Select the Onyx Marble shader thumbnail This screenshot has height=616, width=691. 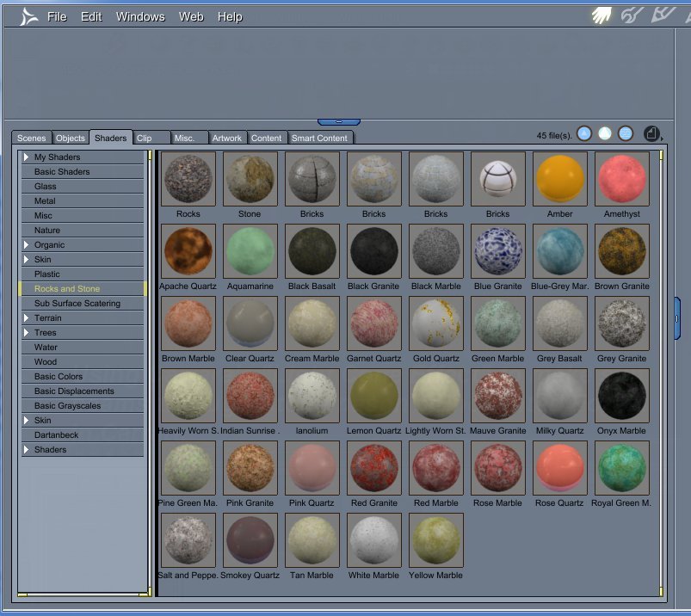(x=622, y=396)
